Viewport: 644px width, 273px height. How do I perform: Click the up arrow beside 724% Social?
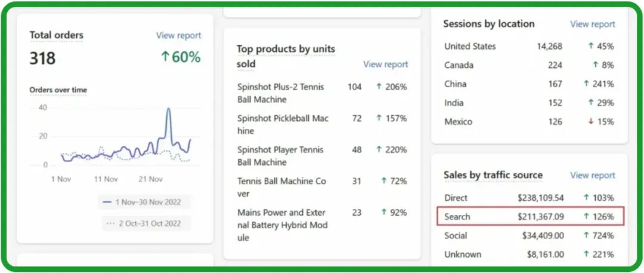pos(587,235)
